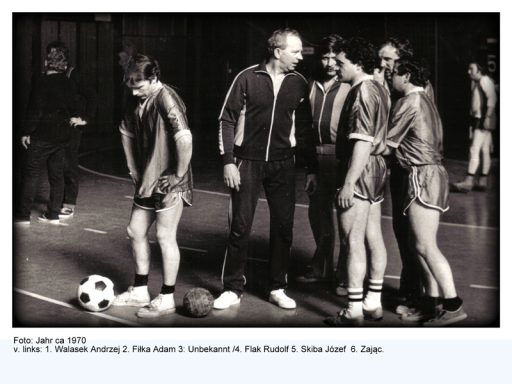This screenshot has width=512, height=384.
Task: Click the player looking down with hands on hips
Action: tap(156, 185)
